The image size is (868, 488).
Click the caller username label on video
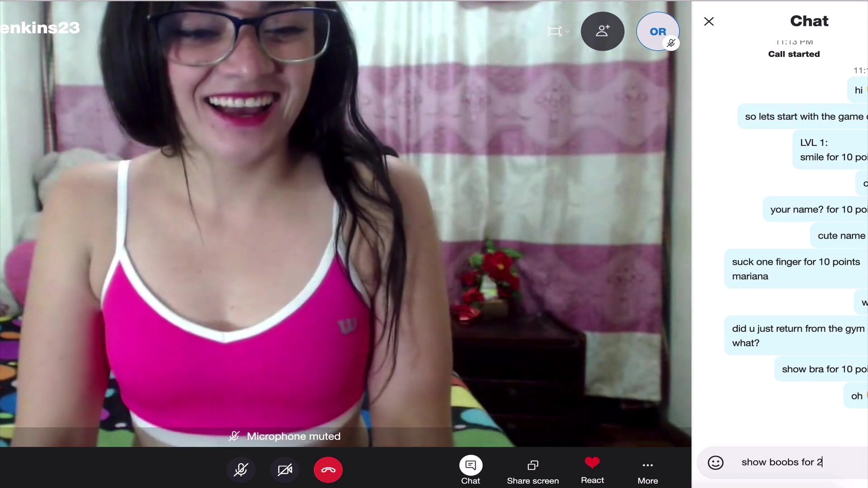40,28
